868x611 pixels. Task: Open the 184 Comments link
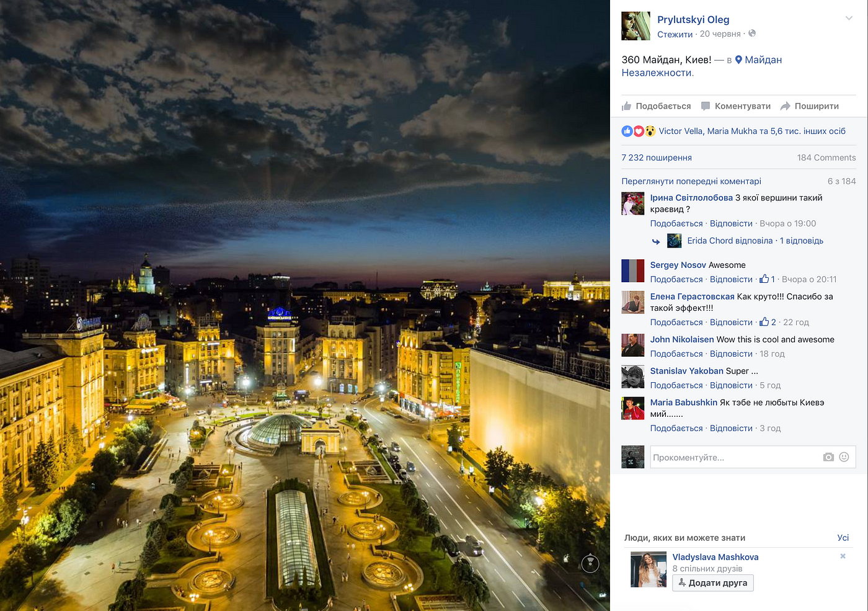[826, 158]
